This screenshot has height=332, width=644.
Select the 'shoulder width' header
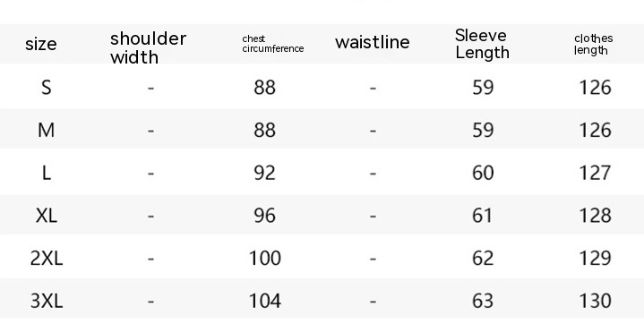point(149,47)
